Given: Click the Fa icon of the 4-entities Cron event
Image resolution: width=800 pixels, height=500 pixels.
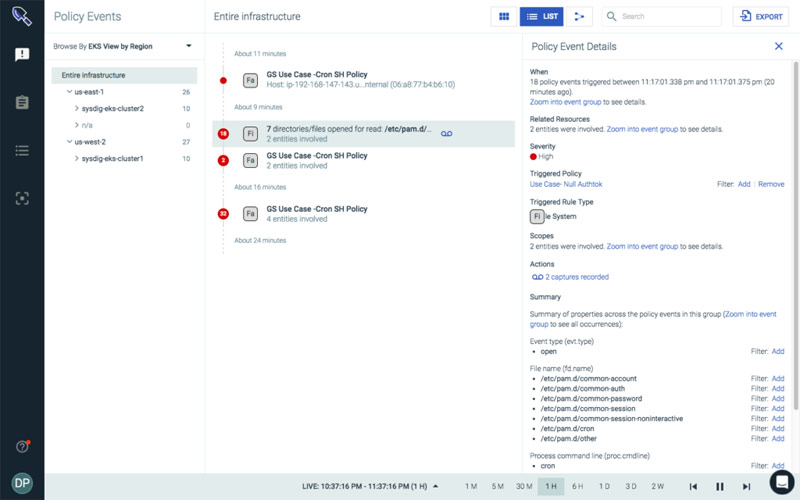Looking at the screenshot, I should 250,214.
